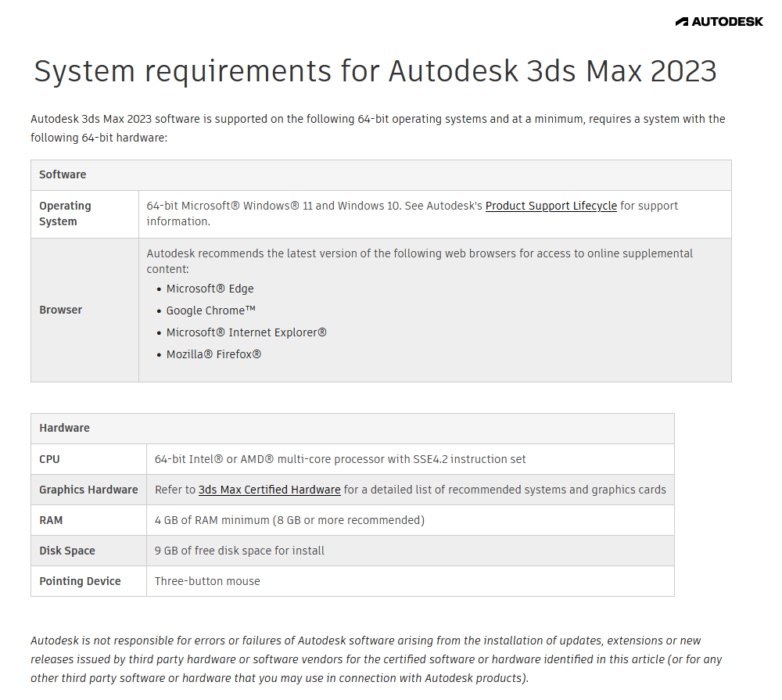Click the Browser row label
This screenshot has height=700, width=782.
60,310
